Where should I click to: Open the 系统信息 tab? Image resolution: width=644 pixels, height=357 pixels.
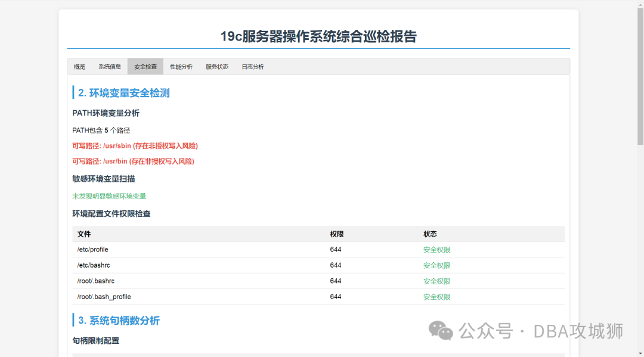(x=110, y=67)
